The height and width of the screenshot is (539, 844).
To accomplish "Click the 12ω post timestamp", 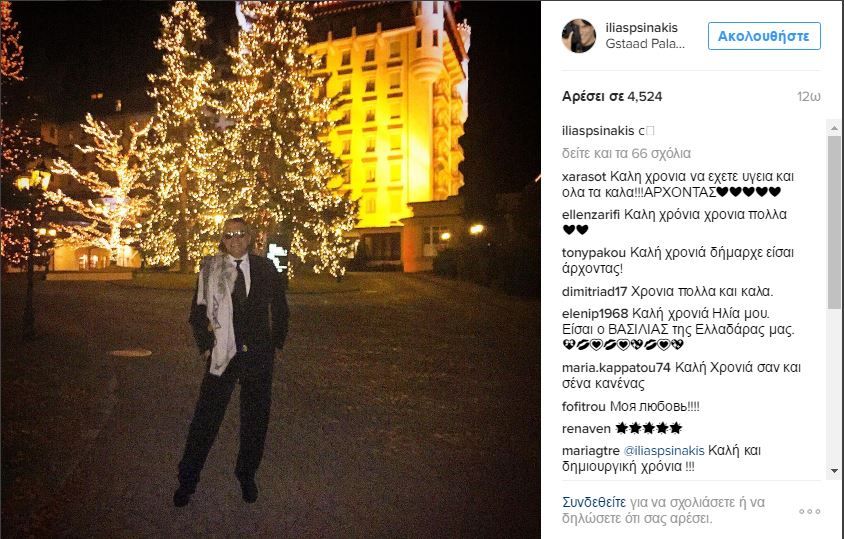I will point(808,97).
